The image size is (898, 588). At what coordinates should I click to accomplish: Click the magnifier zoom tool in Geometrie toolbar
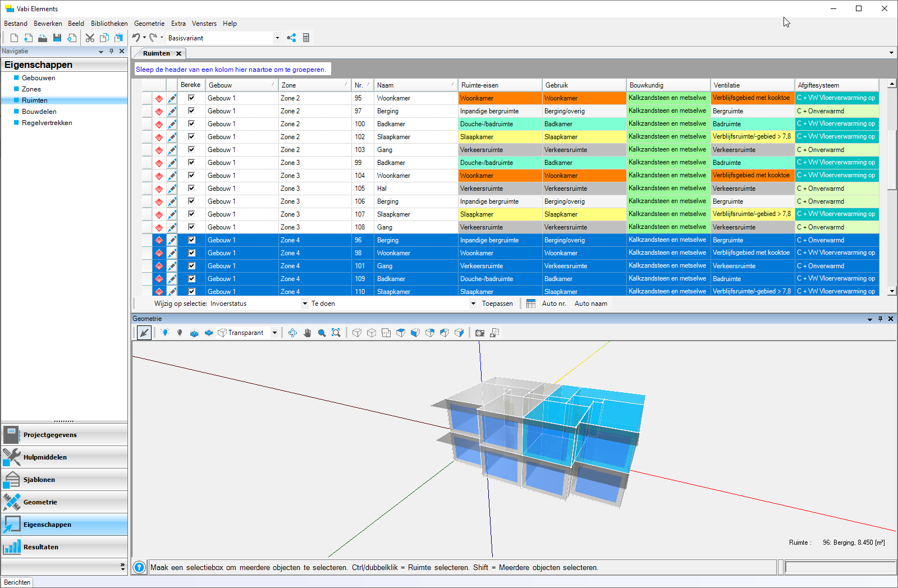[x=322, y=333]
